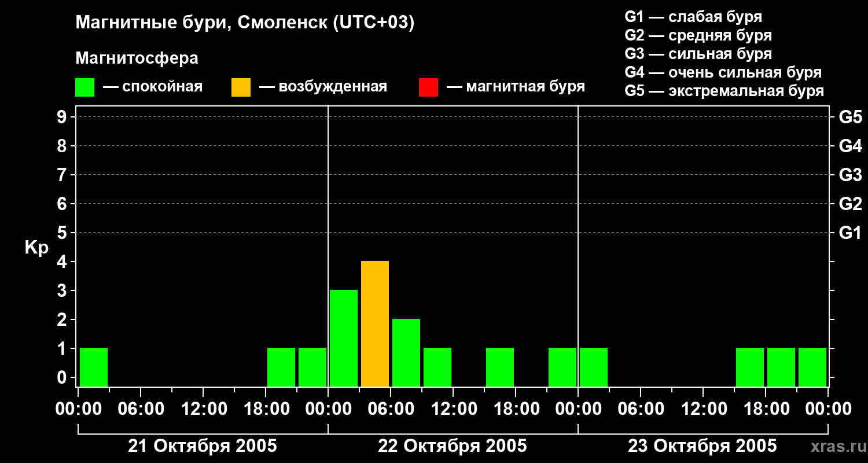Screen dimensions: 868x463
Task: Click the 23 Октября 2005 date label
Action: pos(703,446)
